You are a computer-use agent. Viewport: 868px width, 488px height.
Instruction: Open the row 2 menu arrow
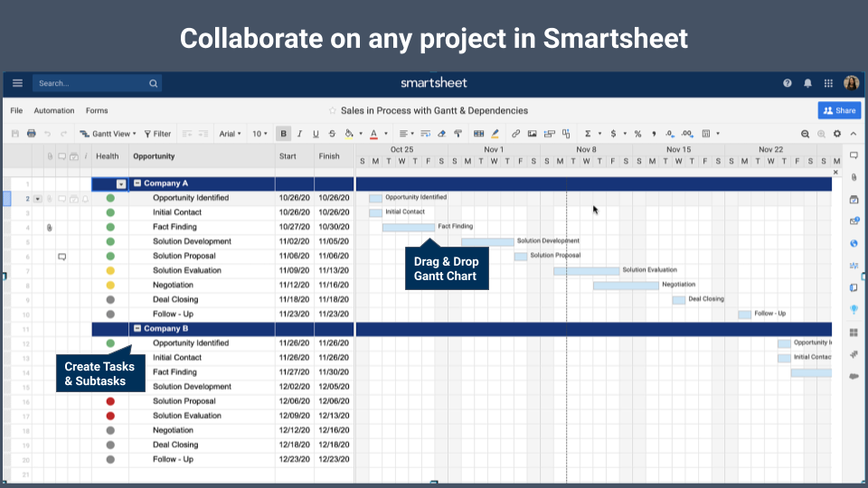38,199
